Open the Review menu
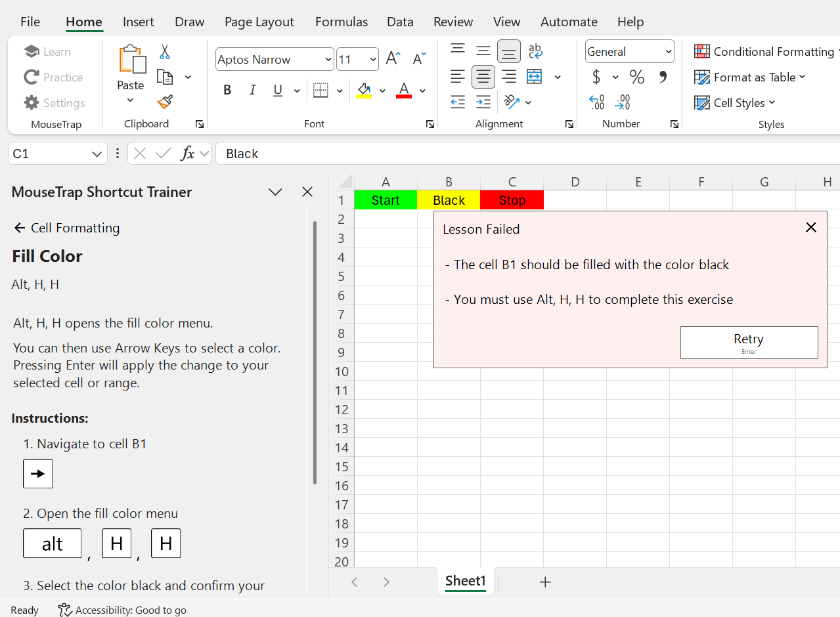Viewport: 840px width, 617px height. click(453, 22)
